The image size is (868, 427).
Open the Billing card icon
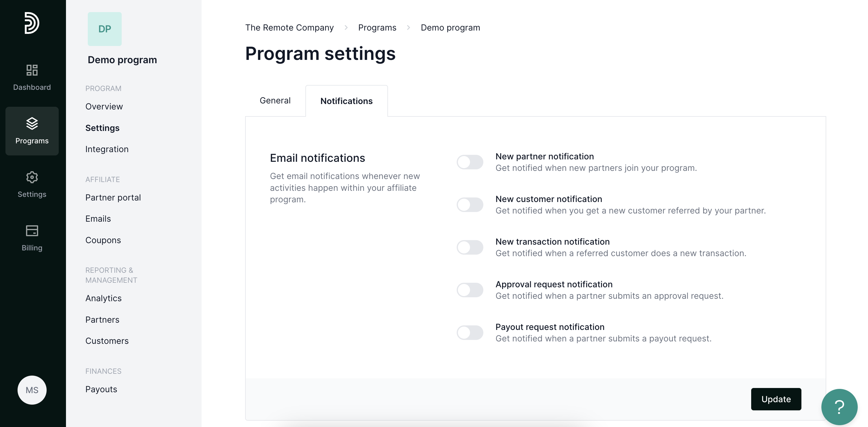pyautogui.click(x=32, y=231)
